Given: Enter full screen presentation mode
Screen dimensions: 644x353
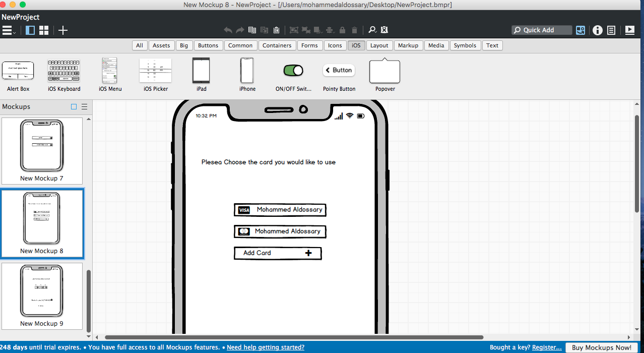Looking at the screenshot, I should pyautogui.click(x=630, y=30).
